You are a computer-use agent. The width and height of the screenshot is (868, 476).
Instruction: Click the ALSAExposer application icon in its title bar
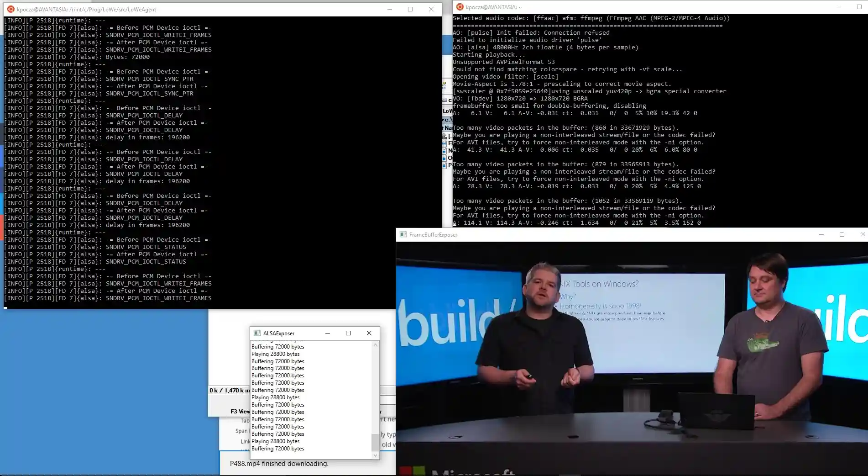(x=257, y=333)
